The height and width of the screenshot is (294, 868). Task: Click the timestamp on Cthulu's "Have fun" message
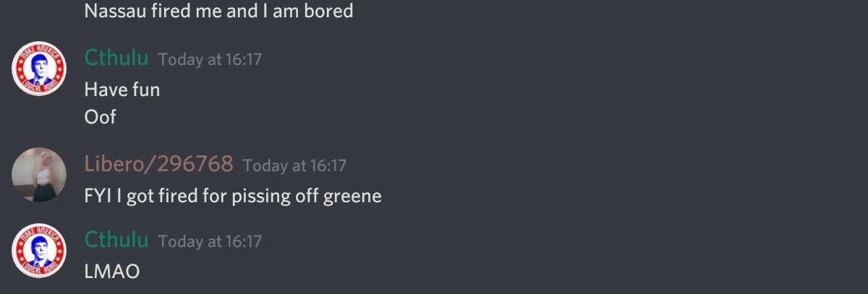click(x=210, y=59)
